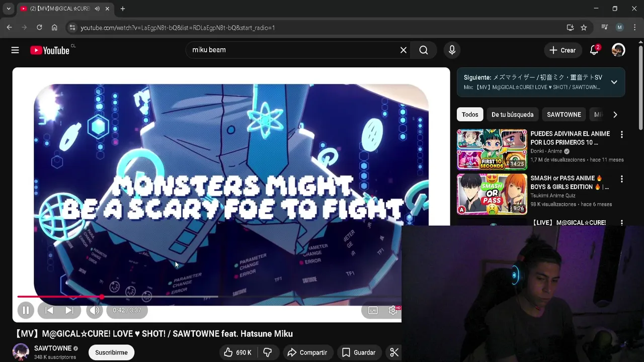Open options for PUEDES ADIVINAR EL ANIME video
This screenshot has height=362, width=644.
tap(621, 135)
